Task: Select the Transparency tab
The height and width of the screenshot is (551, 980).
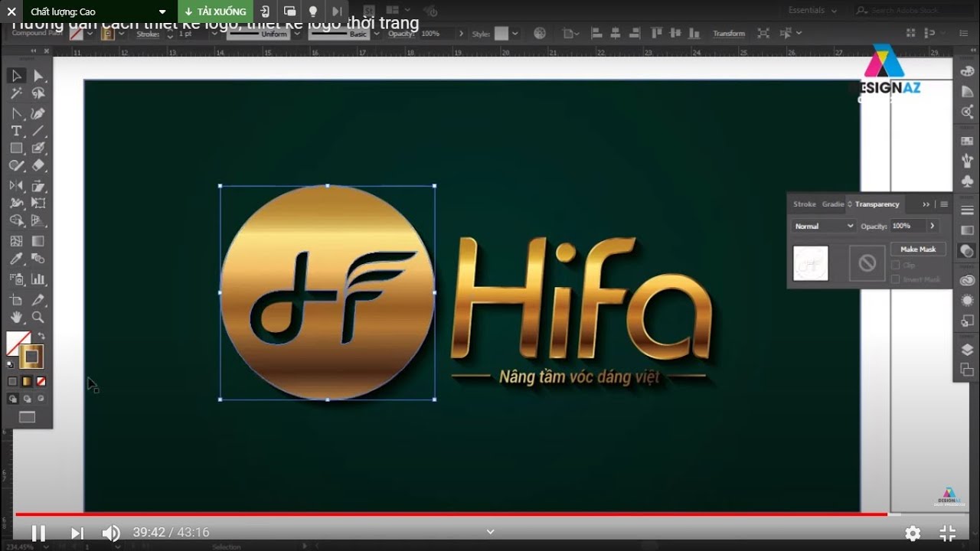Action: [877, 204]
